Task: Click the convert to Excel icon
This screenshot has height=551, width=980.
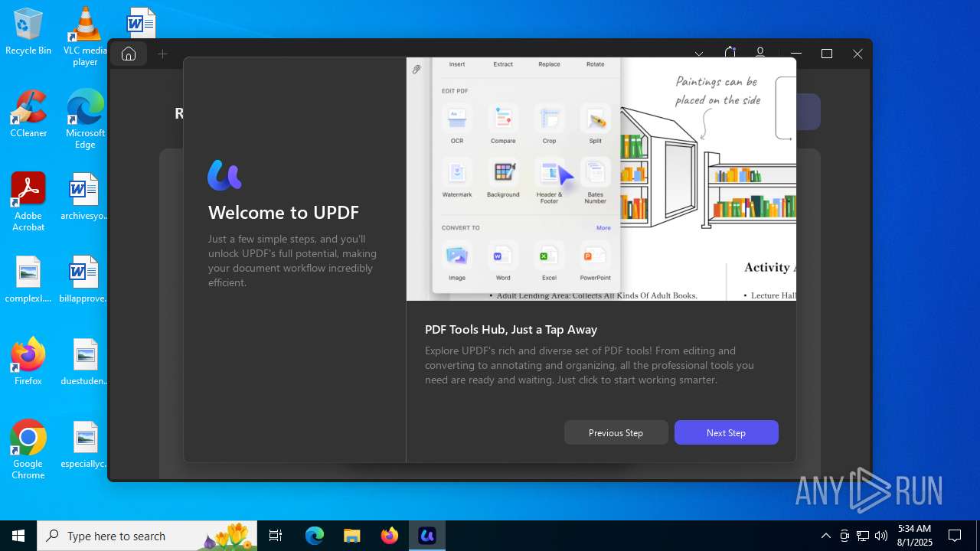Action: pyautogui.click(x=549, y=256)
